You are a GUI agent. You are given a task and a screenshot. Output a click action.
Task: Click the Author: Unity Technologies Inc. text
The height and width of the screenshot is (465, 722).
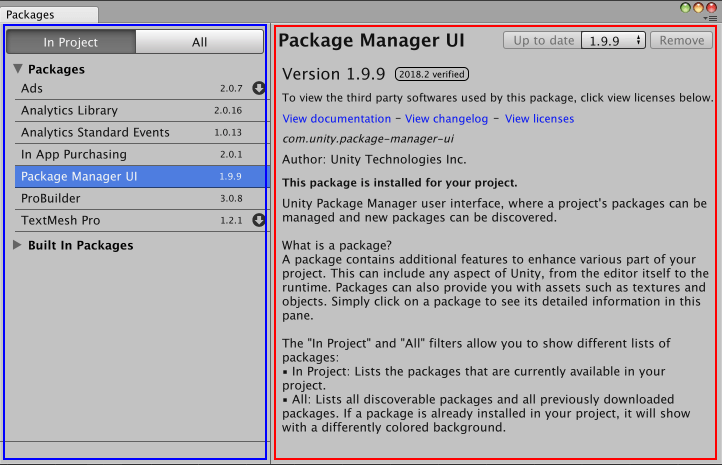pos(374,159)
